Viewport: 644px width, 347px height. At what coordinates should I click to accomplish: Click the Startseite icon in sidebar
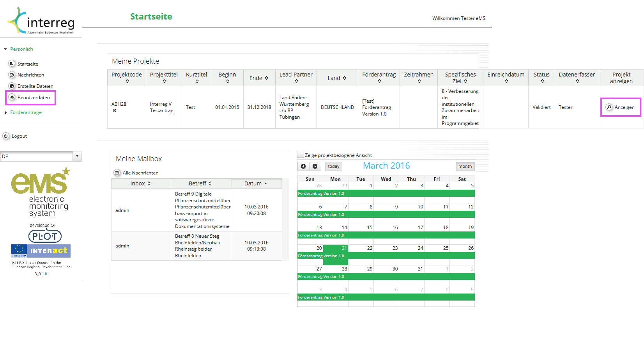(12, 64)
